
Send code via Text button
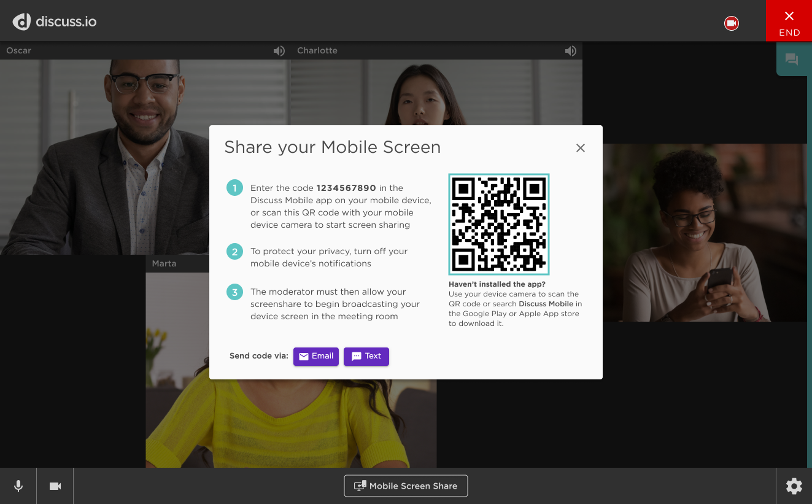tap(366, 357)
